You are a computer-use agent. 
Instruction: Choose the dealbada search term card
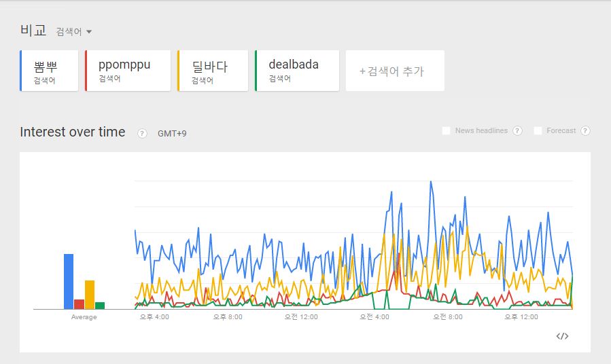click(296, 71)
